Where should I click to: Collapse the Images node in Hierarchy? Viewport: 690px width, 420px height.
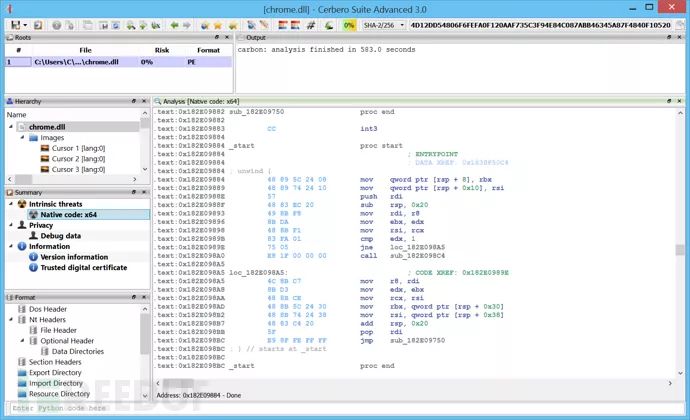(x=20, y=138)
